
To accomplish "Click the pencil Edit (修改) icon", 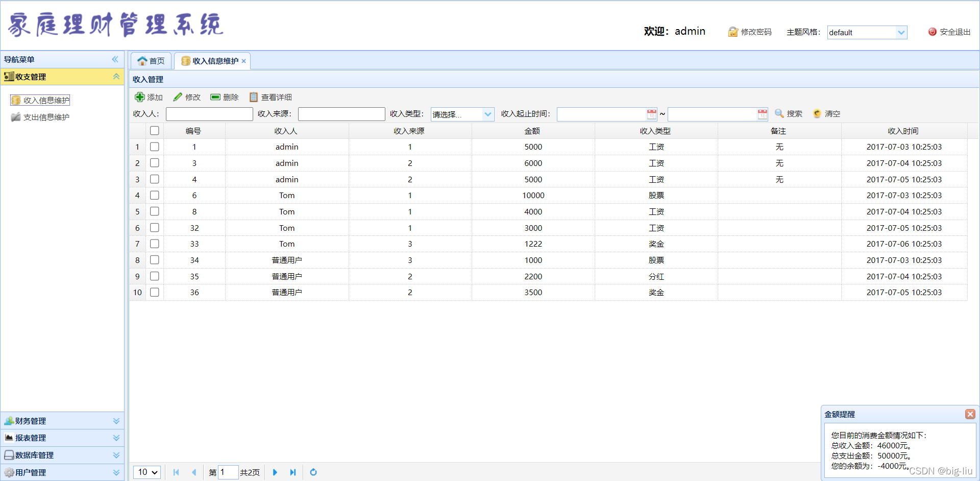I will click(178, 97).
